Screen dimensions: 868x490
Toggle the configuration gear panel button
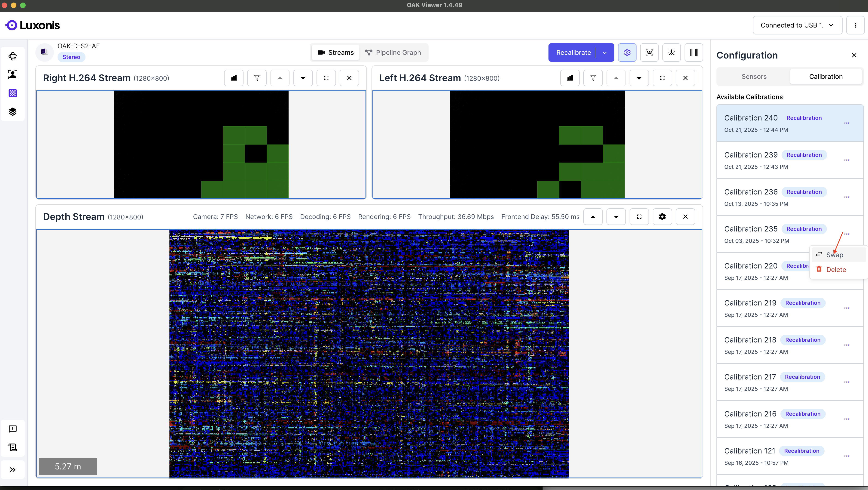[x=627, y=53]
